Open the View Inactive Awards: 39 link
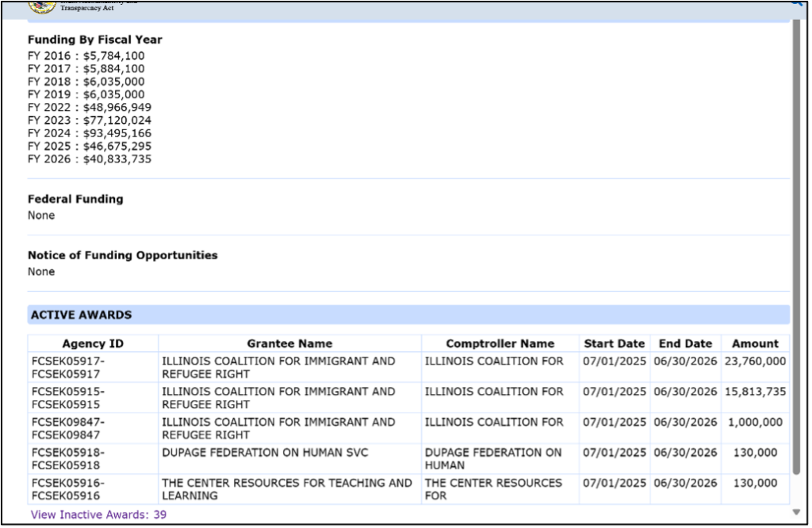This screenshot has height=528, width=812. (x=98, y=515)
